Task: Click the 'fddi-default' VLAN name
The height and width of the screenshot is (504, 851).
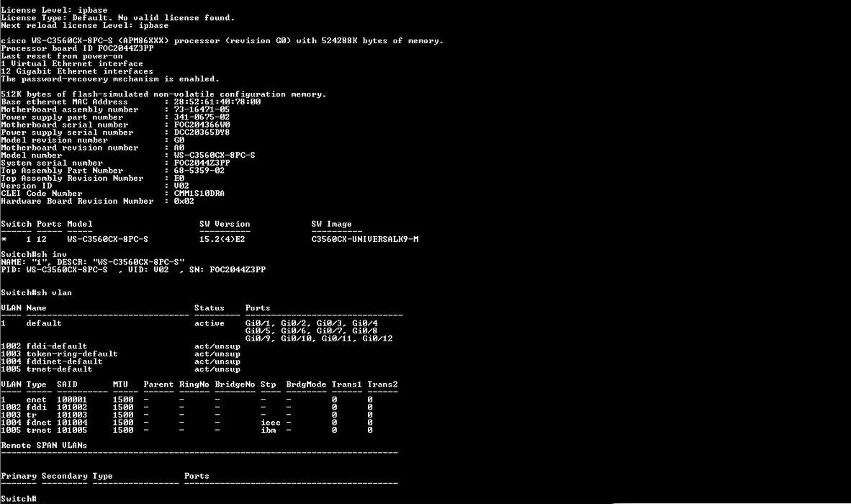Action: [x=57, y=346]
